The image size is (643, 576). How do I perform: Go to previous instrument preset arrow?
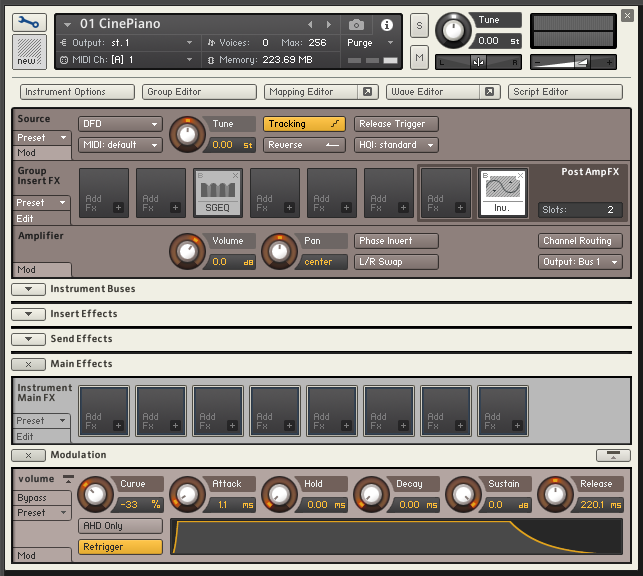(x=310, y=25)
